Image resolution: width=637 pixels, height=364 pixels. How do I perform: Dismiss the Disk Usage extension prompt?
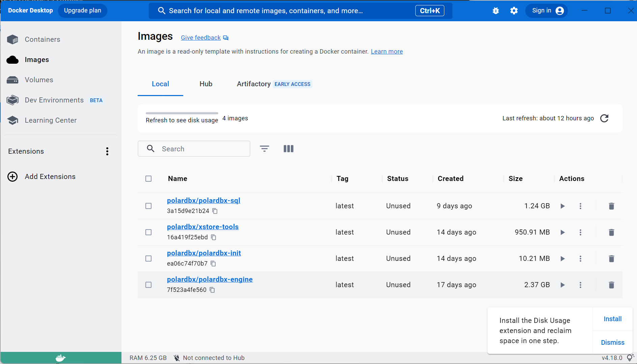point(612,342)
